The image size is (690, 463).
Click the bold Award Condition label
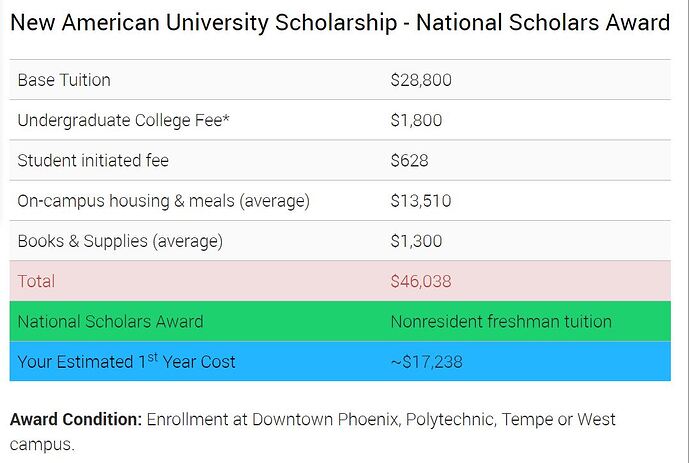76,419
